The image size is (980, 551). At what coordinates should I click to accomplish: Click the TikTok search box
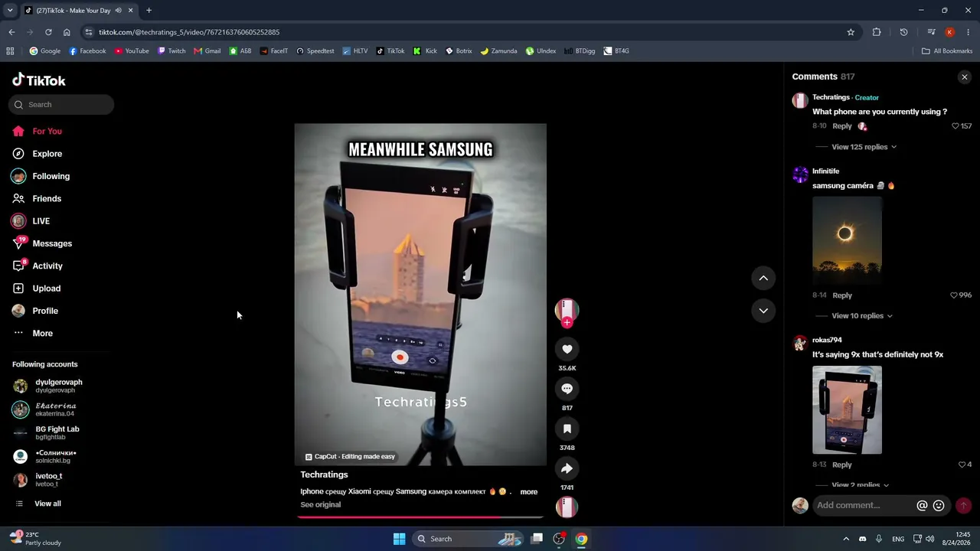coord(61,105)
